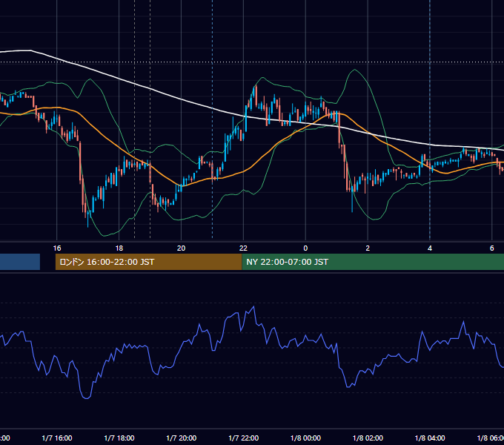
Task: Click the 1/7 22:00 date label
Action: 244,438
